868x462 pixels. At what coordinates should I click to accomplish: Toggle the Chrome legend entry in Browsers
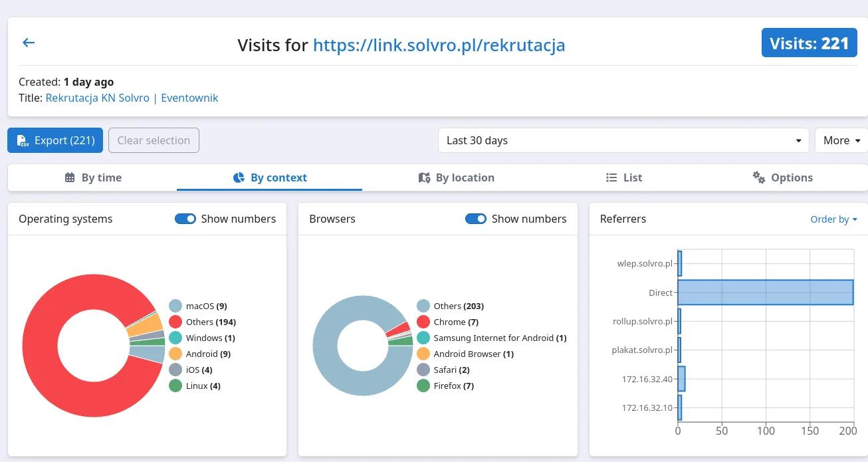point(455,322)
